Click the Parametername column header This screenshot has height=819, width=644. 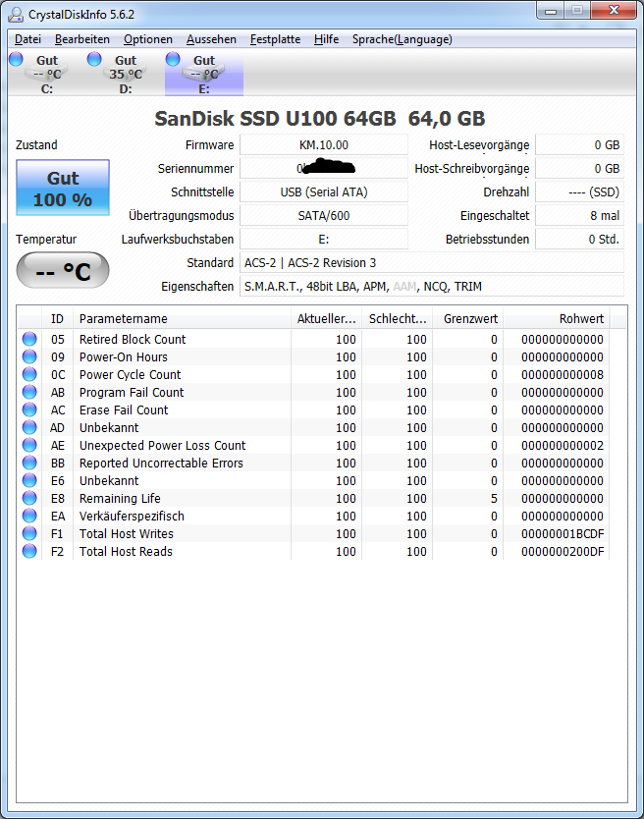click(182, 318)
